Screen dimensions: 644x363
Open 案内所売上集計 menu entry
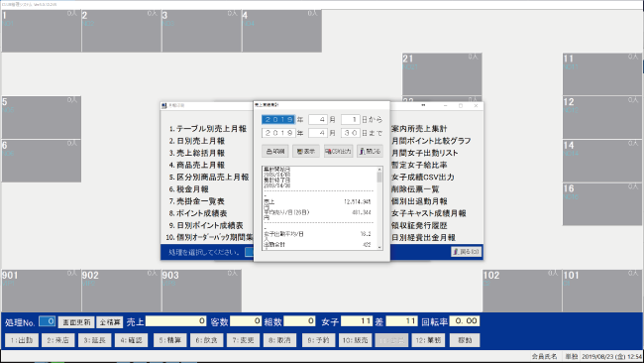pyautogui.click(x=419, y=129)
